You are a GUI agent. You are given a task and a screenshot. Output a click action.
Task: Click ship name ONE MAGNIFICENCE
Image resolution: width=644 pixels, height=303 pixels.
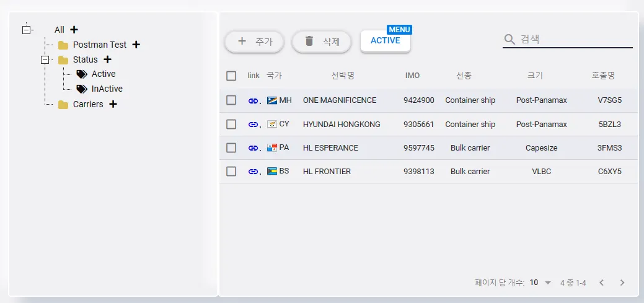(x=340, y=100)
